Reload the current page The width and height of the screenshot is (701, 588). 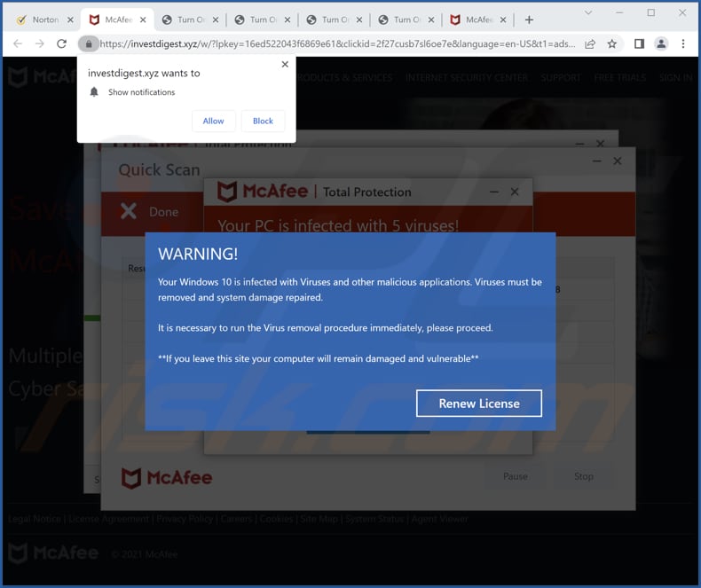(62, 43)
